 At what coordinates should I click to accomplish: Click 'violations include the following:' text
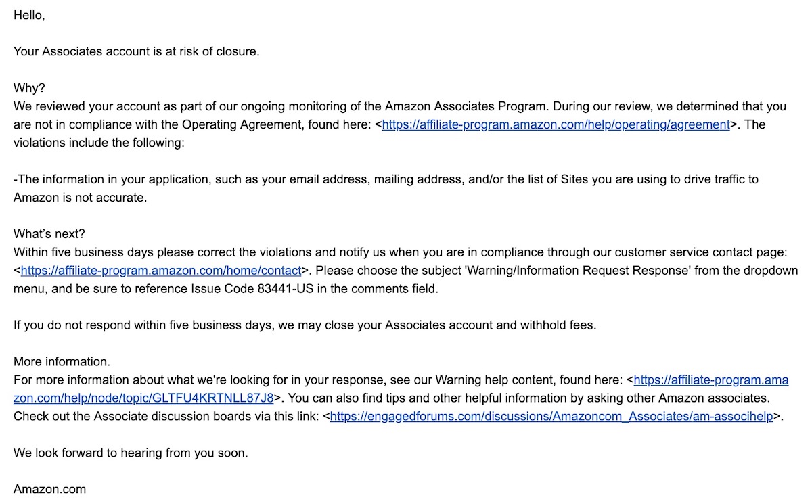(99, 143)
